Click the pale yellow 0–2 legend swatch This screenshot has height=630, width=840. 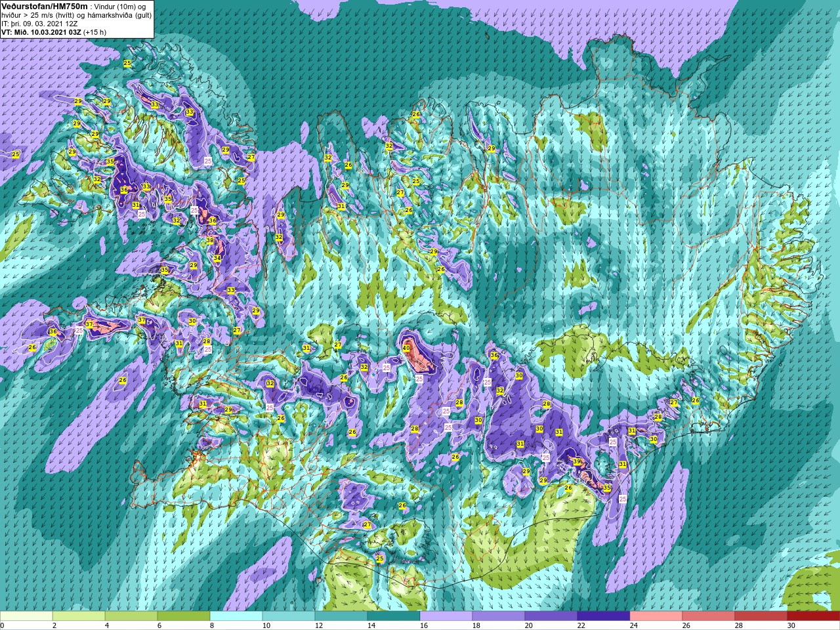26,616
